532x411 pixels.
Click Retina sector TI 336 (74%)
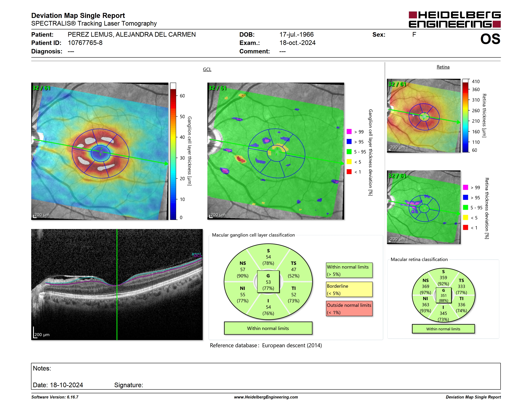pos(461,305)
